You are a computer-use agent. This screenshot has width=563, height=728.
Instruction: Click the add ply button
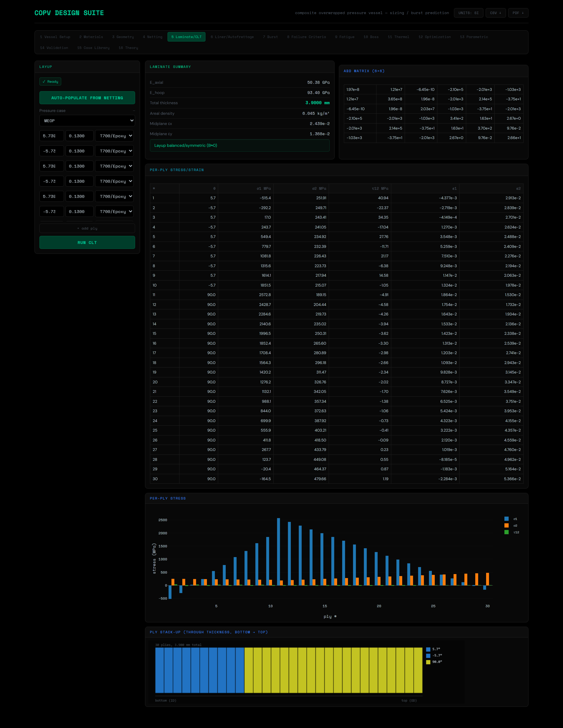(x=87, y=228)
